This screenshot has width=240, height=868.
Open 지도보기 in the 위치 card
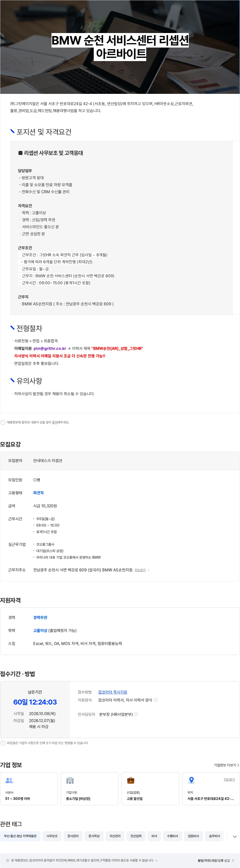tap(229, 779)
